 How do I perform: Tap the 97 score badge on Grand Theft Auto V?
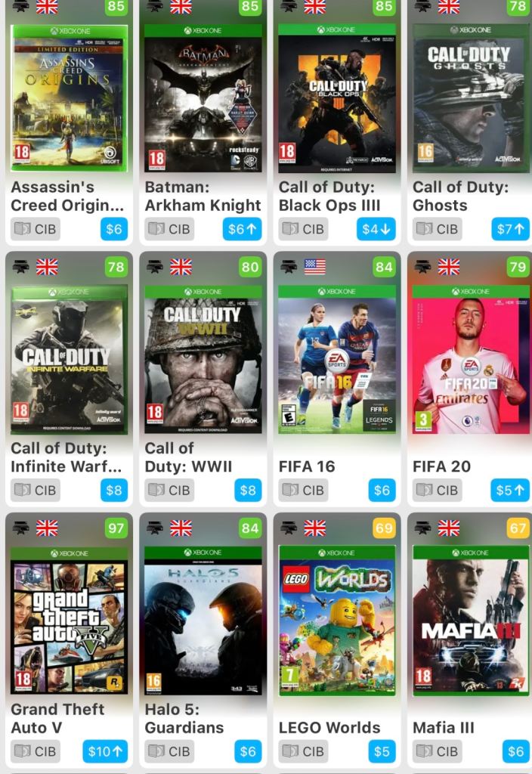pyautogui.click(x=116, y=528)
